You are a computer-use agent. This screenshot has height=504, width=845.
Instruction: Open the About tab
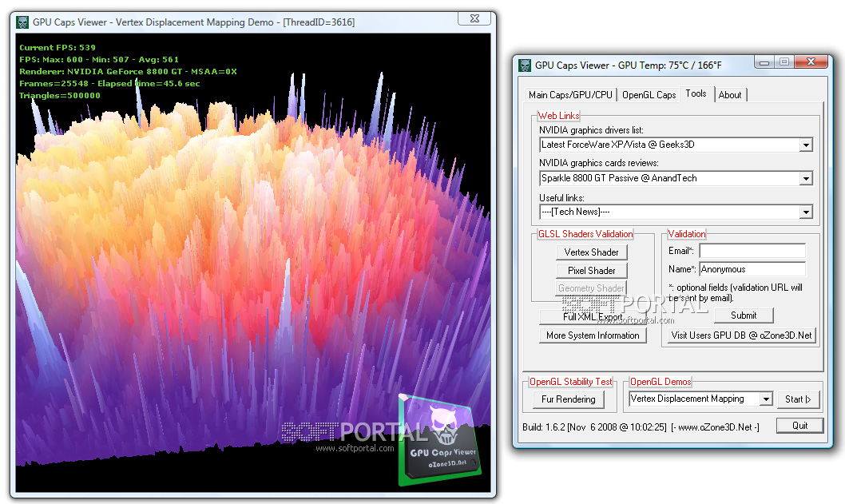(x=730, y=95)
